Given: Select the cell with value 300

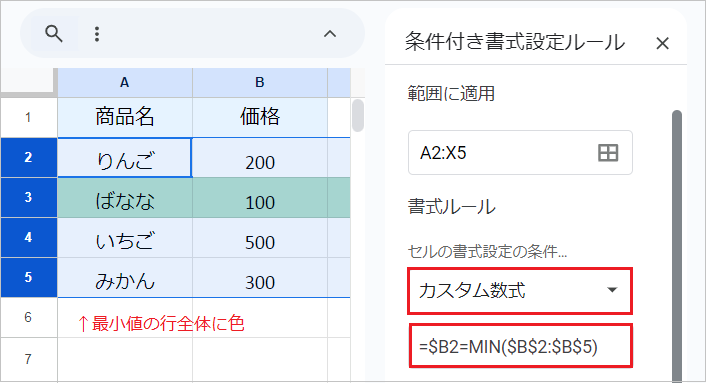Looking at the screenshot, I should (x=260, y=277).
